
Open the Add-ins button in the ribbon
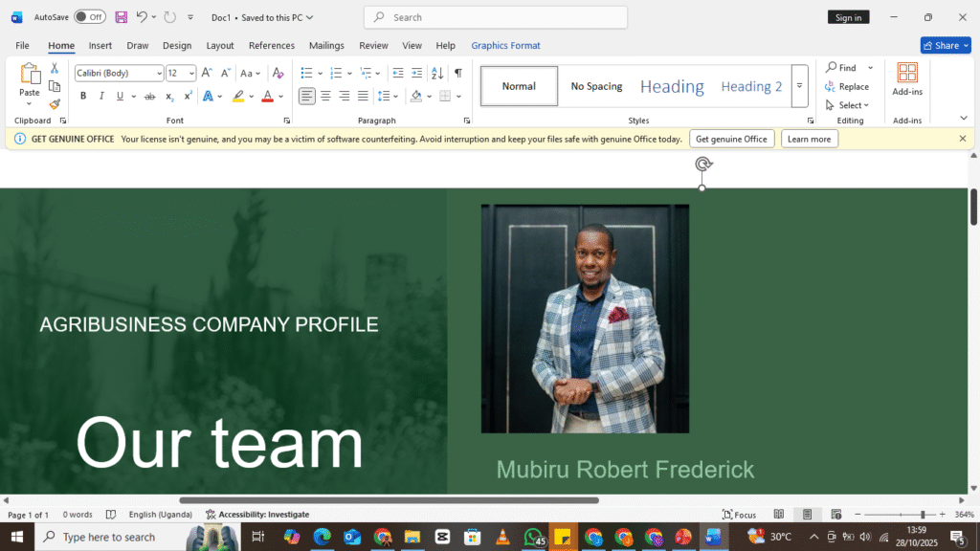[x=906, y=79]
